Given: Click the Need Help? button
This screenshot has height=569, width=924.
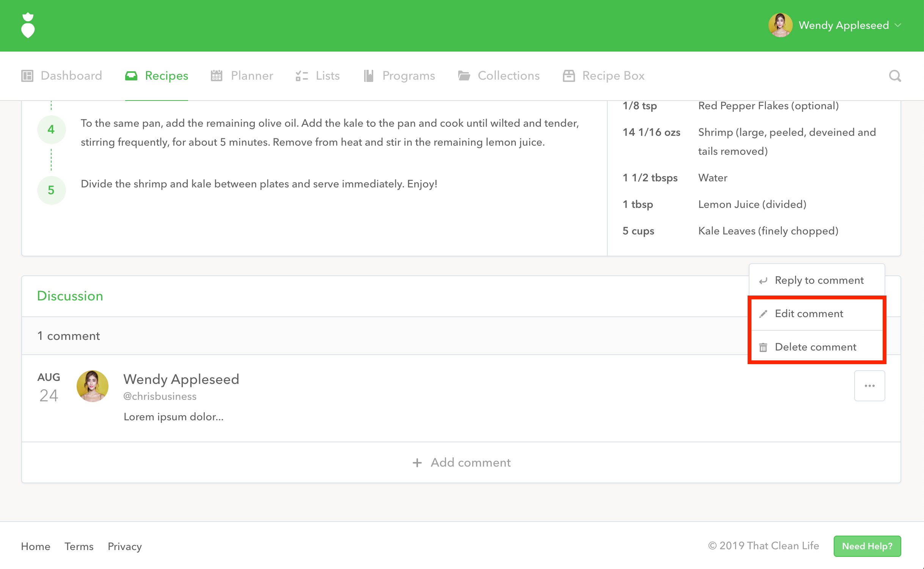Looking at the screenshot, I should [x=867, y=546].
